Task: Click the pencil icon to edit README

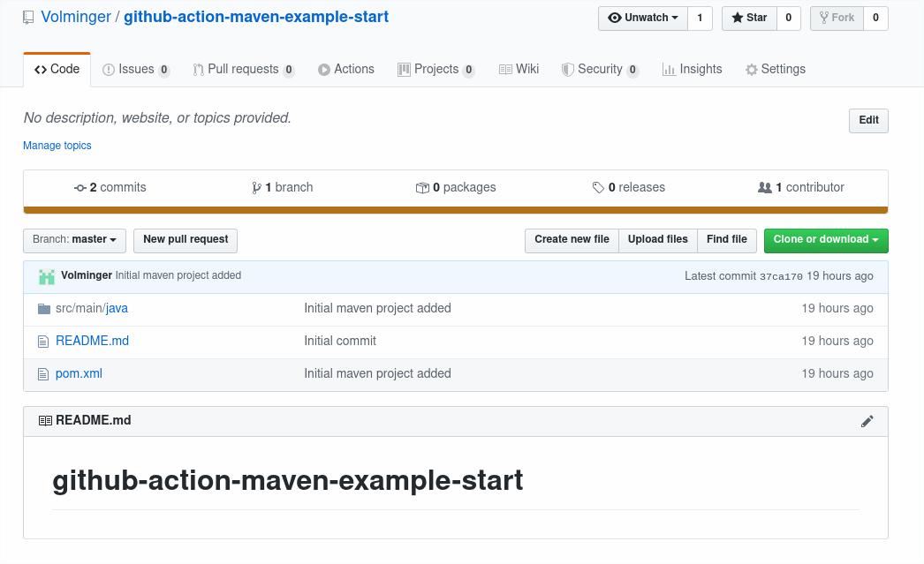Action: point(867,421)
